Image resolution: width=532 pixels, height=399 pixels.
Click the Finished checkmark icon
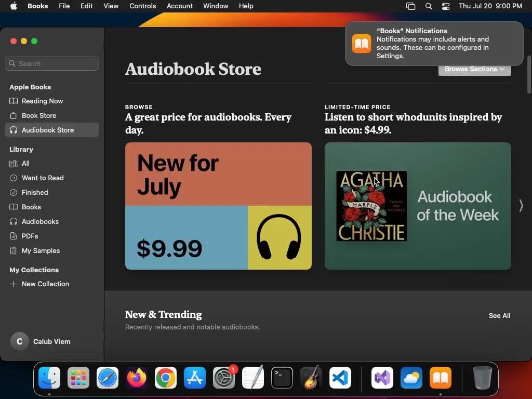coord(13,193)
